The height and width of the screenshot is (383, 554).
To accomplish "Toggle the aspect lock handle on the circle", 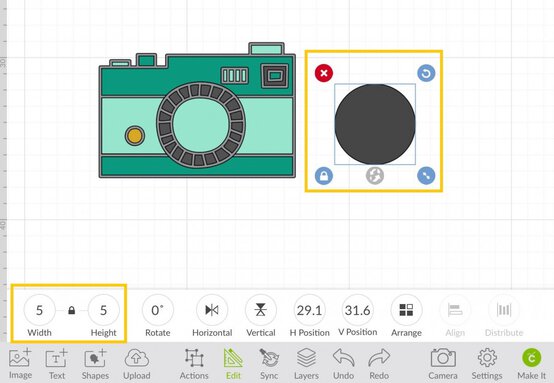I will (324, 176).
